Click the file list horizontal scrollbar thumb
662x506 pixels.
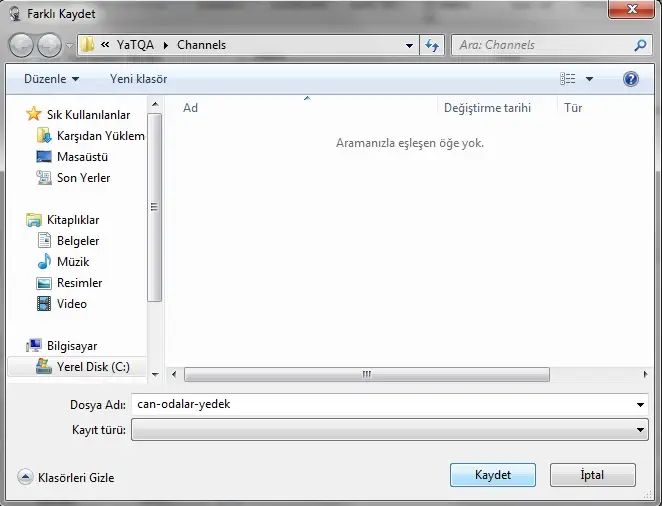(x=367, y=374)
